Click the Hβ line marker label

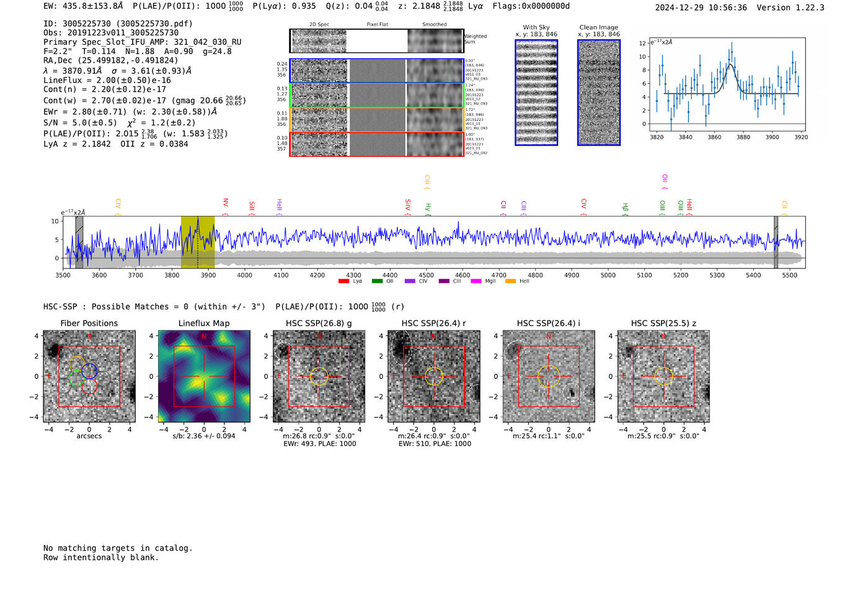(x=625, y=208)
